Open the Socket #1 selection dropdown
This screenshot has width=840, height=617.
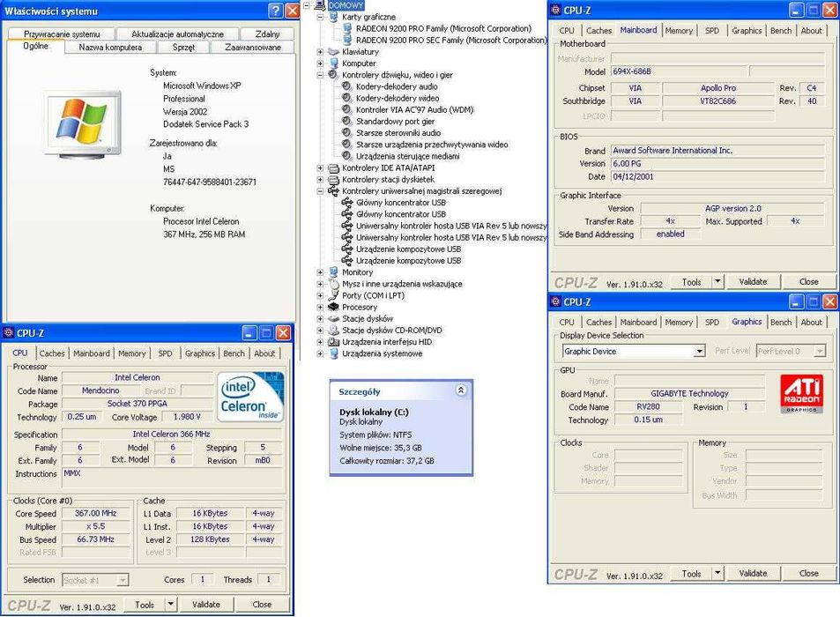click(123, 580)
